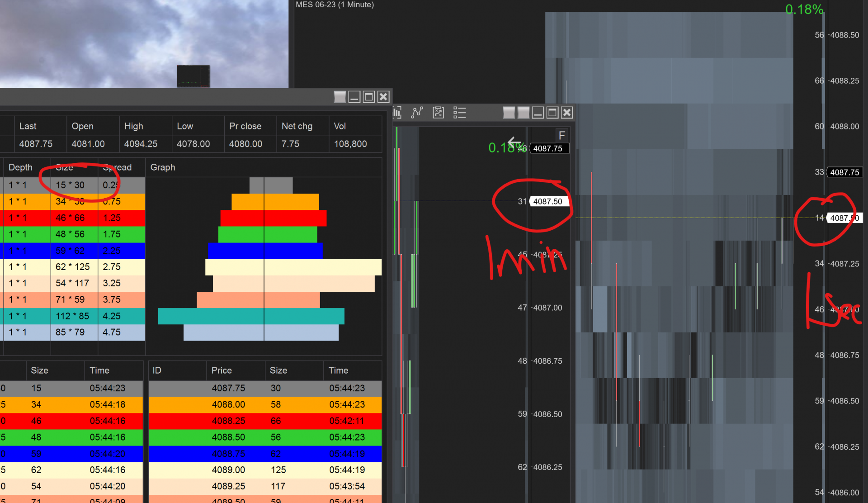Click the teal bar in depth graph
Screen dimensions: 868x503
pos(251,316)
